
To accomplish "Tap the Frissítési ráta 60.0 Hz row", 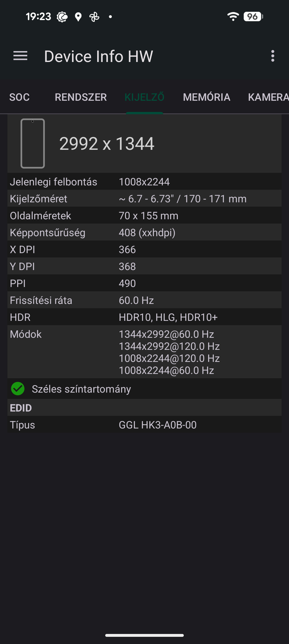I will (x=144, y=300).
